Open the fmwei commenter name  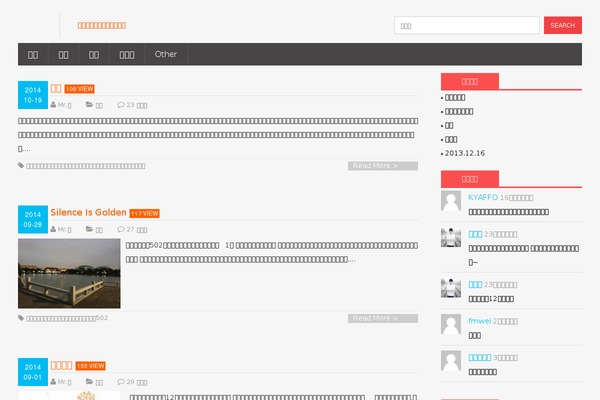pyautogui.click(x=479, y=321)
